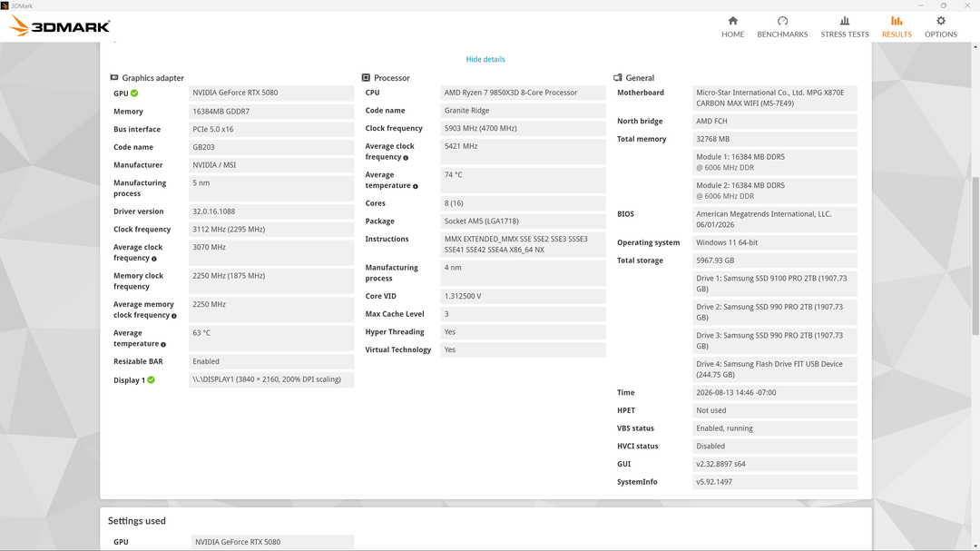Click the Windows 11 64-bit value
This screenshot has height=551, width=980.
pos(775,242)
